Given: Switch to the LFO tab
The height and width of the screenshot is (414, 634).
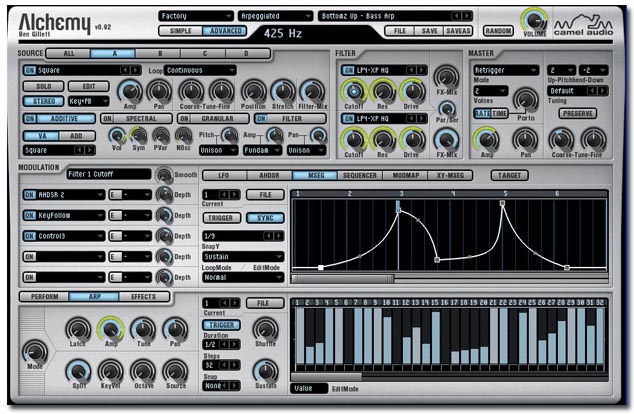Looking at the screenshot, I should 224,175.
